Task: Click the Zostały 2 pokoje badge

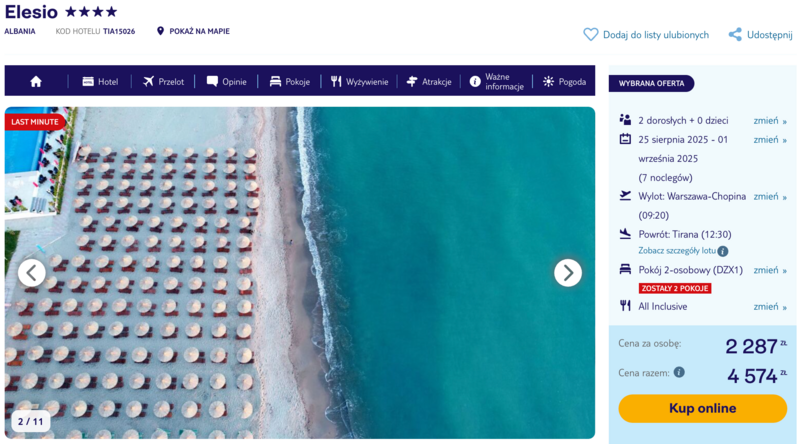Action: coord(675,288)
